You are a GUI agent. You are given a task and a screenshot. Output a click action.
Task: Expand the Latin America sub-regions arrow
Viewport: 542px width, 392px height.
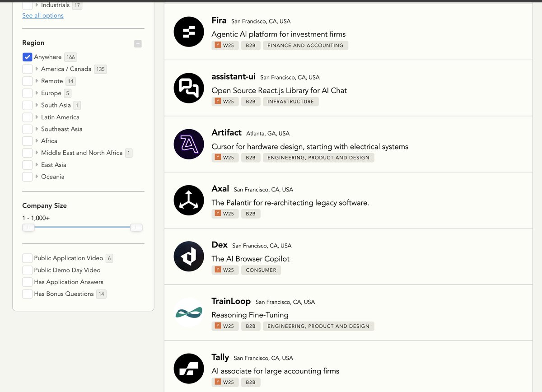[x=37, y=117]
